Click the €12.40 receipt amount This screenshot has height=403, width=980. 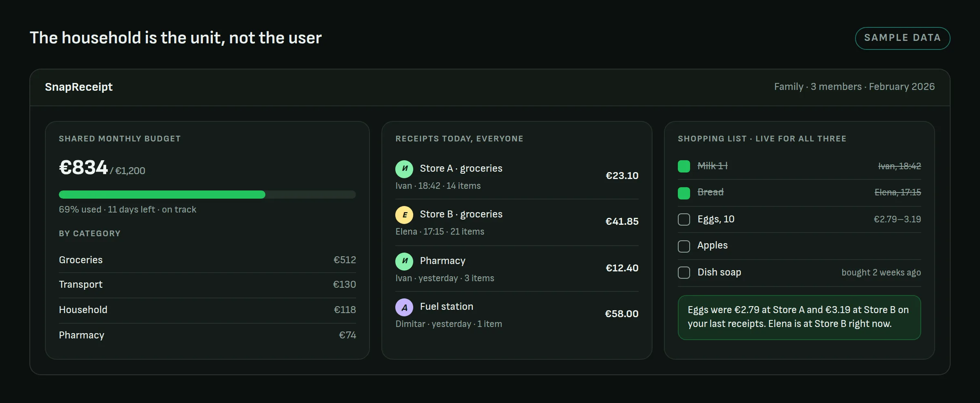tap(622, 268)
